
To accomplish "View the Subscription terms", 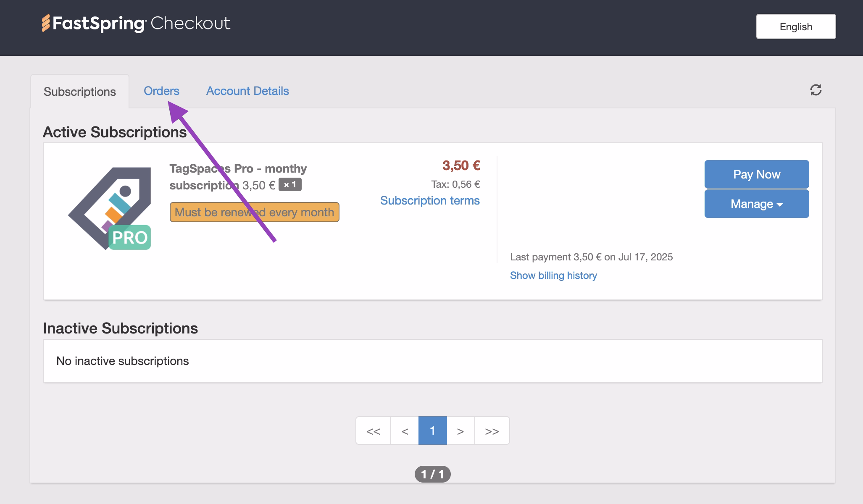I will pyautogui.click(x=429, y=200).
